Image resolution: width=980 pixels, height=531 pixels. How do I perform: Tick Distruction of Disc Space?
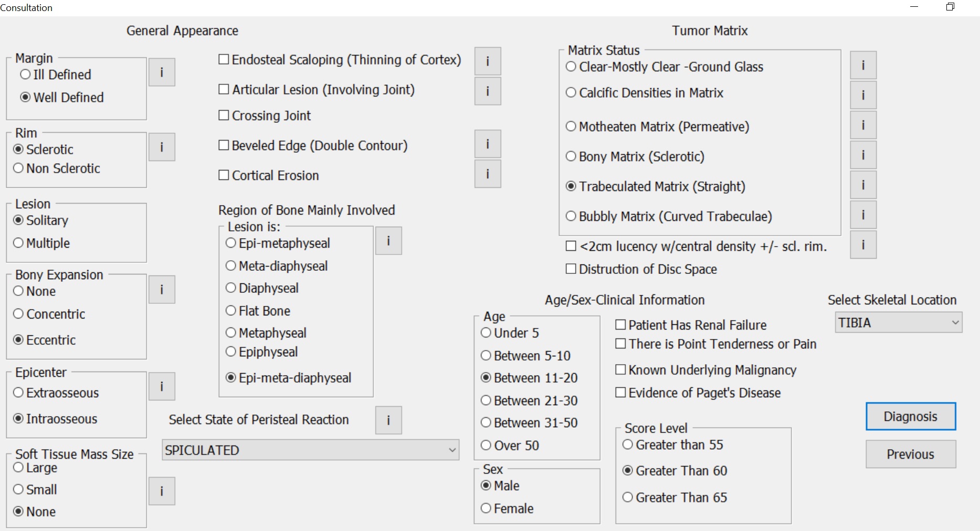pos(641,269)
